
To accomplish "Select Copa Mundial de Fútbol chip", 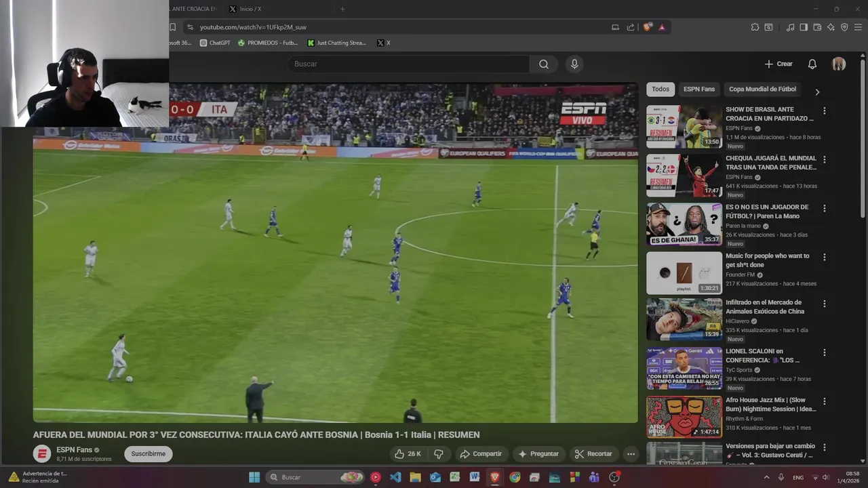I will pyautogui.click(x=762, y=89).
